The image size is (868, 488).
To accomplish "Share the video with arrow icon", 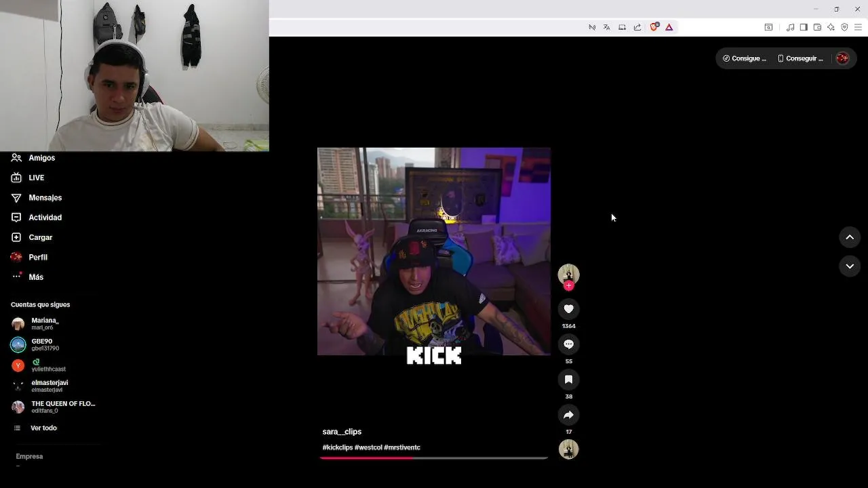I will pyautogui.click(x=568, y=415).
